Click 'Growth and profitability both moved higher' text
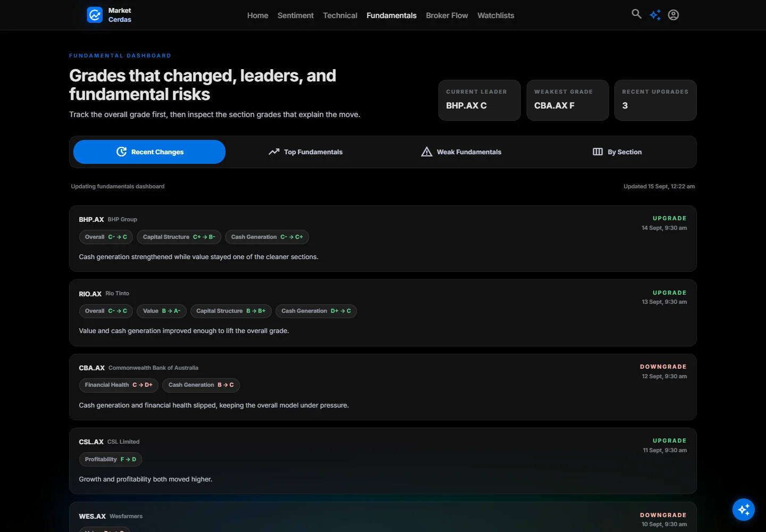This screenshot has height=532, width=766. coord(146,479)
